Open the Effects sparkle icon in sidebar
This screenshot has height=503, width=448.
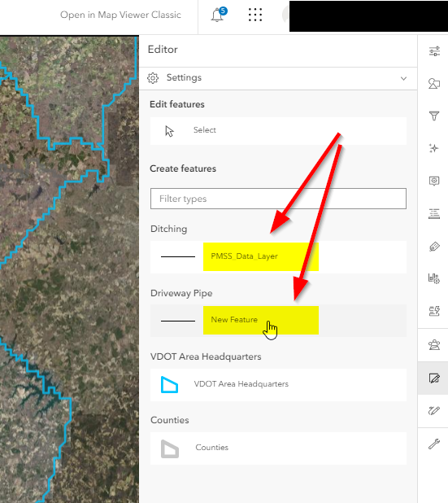tap(434, 148)
